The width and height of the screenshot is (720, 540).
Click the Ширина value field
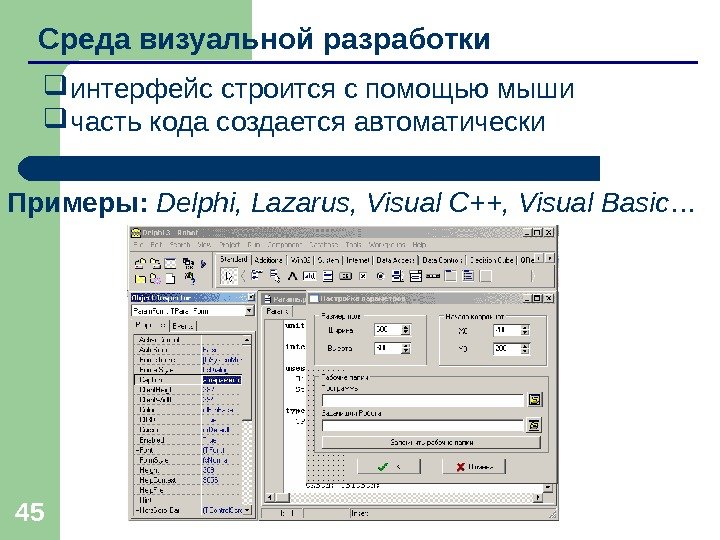click(x=388, y=330)
